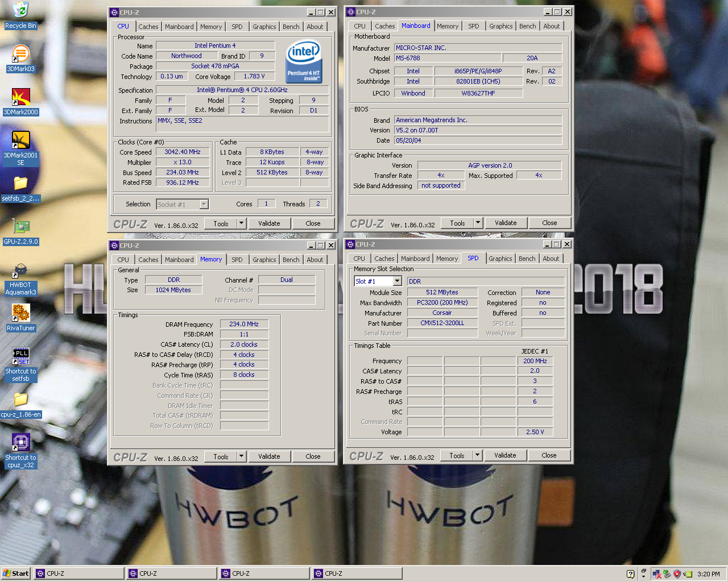Expand Tools dropdown arrow in Mainboard window

(x=478, y=223)
